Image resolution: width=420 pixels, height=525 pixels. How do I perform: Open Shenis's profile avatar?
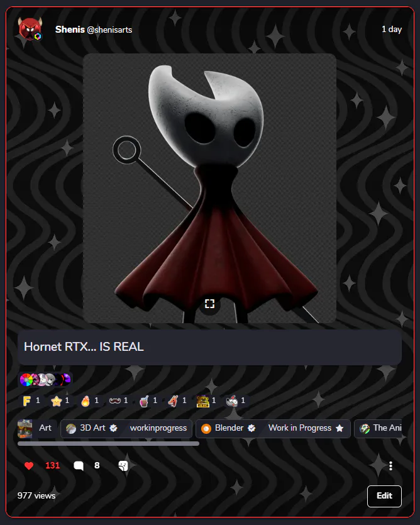click(x=30, y=29)
